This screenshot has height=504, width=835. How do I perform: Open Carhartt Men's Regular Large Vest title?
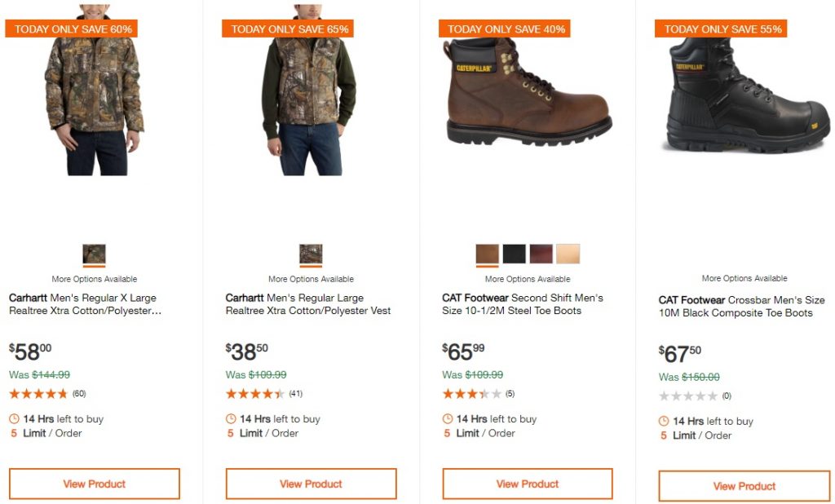[307, 304]
